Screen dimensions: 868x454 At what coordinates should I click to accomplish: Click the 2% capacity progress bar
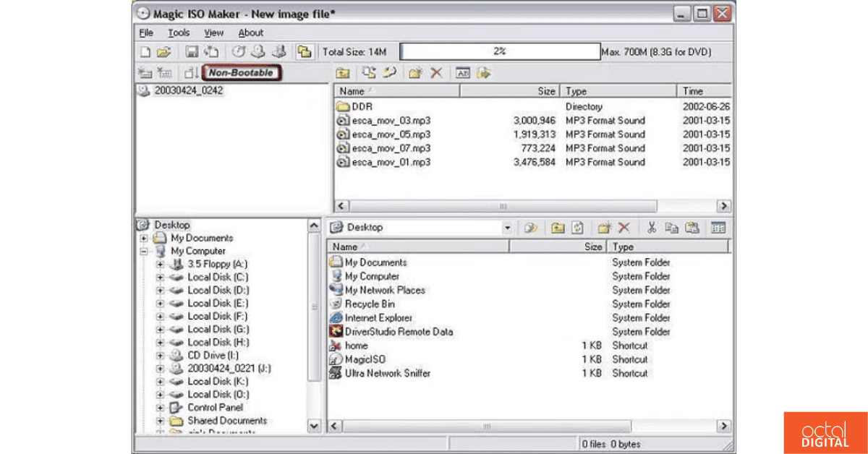pyautogui.click(x=499, y=51)
